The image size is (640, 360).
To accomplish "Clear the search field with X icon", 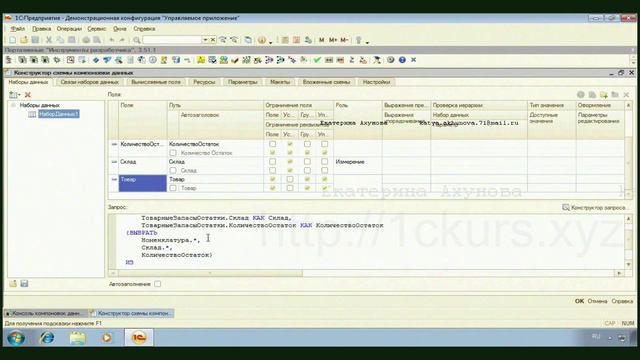I will point(213,40).
